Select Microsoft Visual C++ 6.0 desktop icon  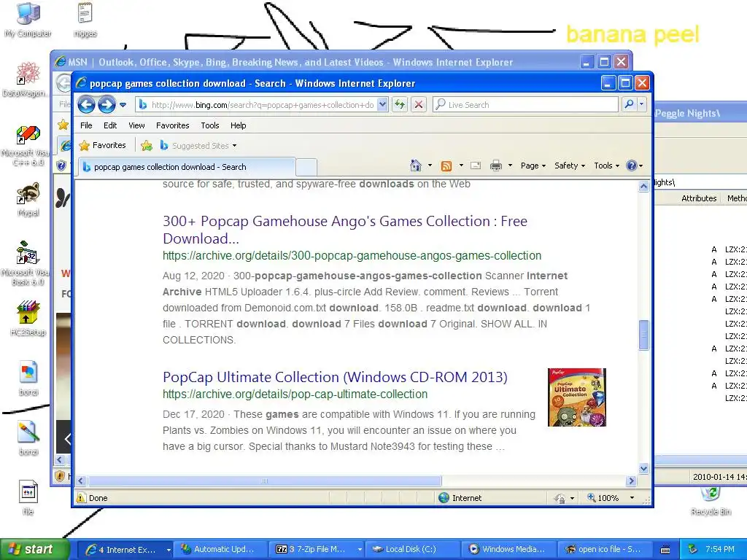[27, 146]
